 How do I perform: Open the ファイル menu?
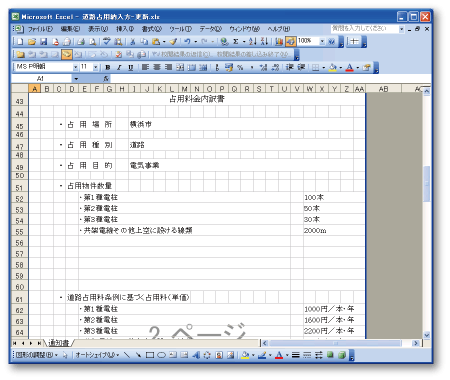(x=40, y=29)
